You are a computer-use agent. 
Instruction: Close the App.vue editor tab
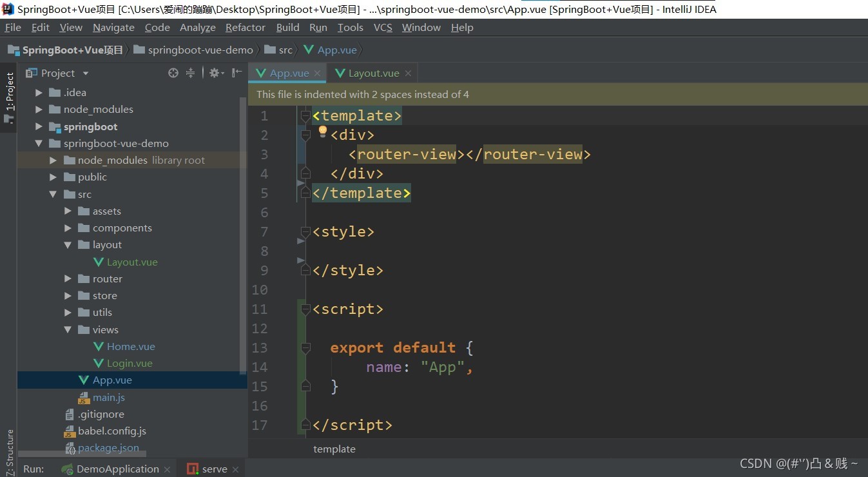tap(317, 73)
